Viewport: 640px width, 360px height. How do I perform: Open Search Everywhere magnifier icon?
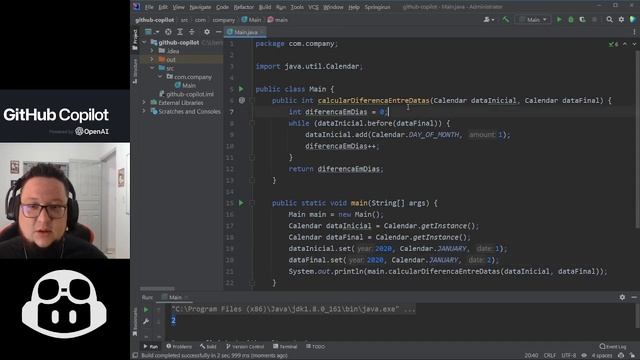click(609, 20)
